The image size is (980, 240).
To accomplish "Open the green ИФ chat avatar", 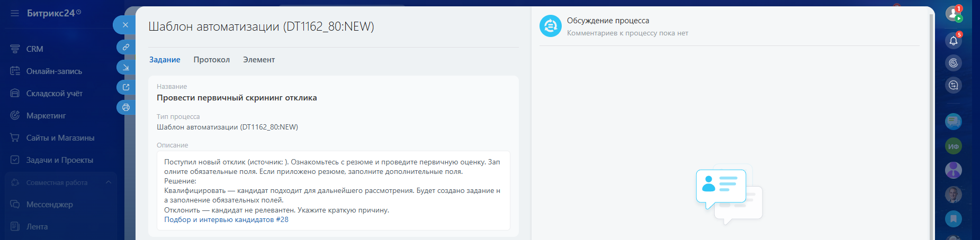I will (x=954, y=146).
